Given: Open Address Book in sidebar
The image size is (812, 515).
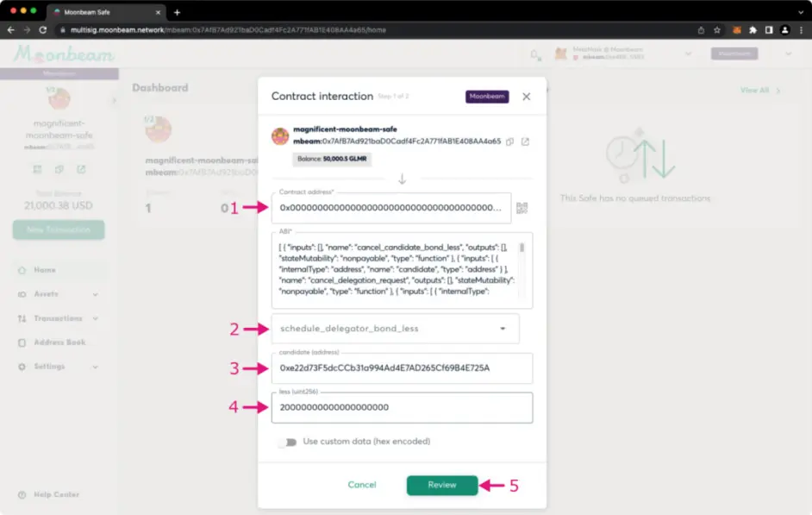Looking at the screenshot, I should click(x=59, y=342).
